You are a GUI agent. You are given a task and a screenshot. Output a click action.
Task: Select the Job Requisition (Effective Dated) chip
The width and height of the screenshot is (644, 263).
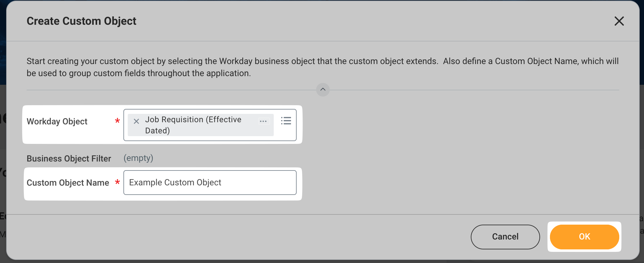(193, 120)
